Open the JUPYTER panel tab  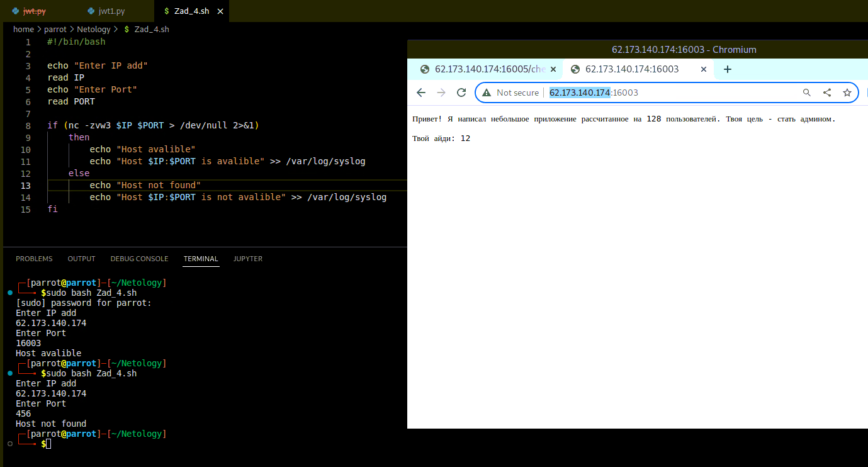[x=248, y=259]
